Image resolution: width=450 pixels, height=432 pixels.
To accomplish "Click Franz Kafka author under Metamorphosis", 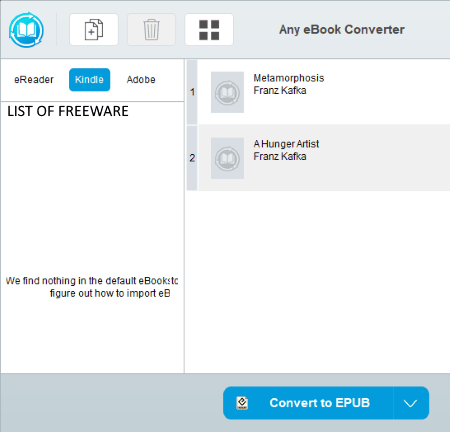I will [280, 90].
